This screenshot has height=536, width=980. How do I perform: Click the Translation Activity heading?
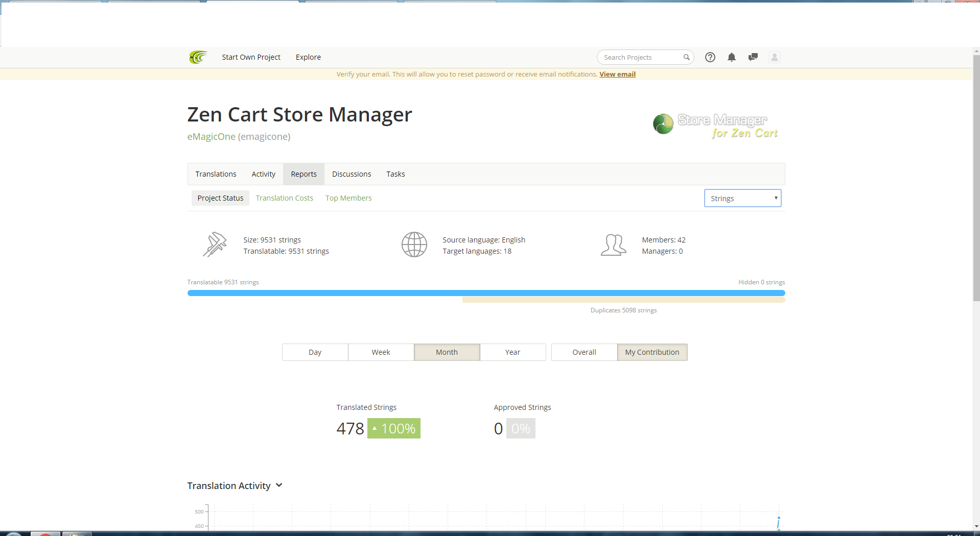229,485
